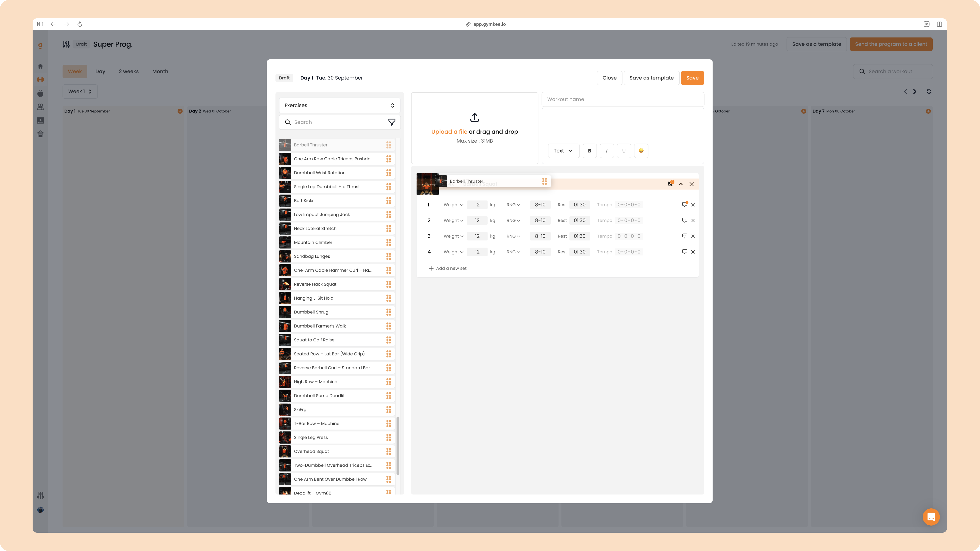Reload the page in browser toolbar
The height and width of the screenshot is (551, 980).
pos(80,24)
